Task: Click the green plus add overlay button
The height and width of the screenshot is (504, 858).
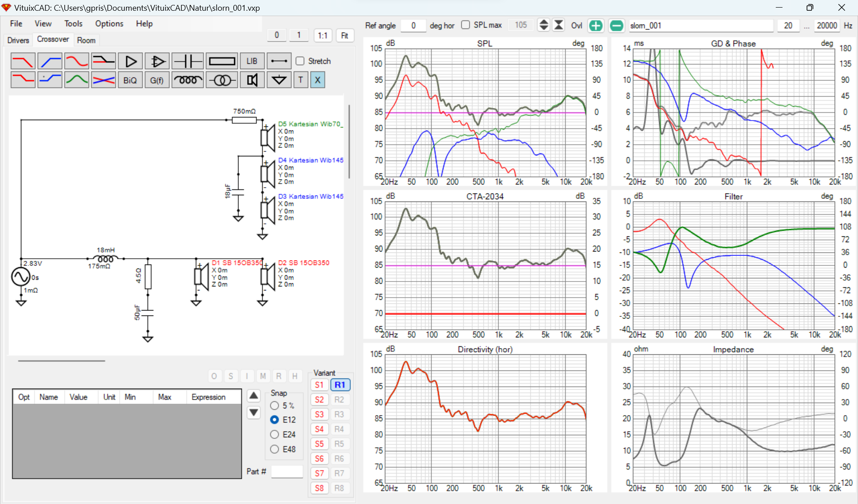Action: point(596,25)
